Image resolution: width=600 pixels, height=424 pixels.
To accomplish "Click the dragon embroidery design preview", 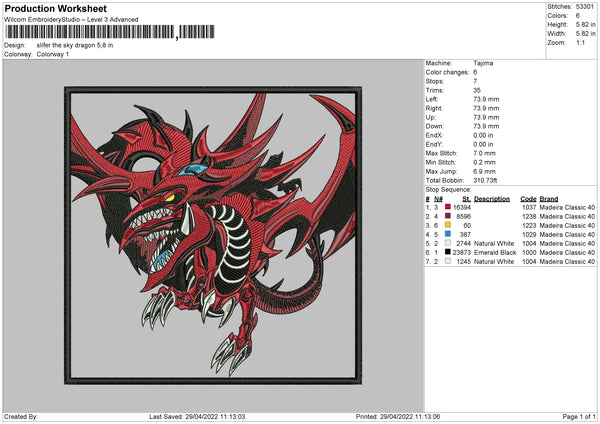I will 213,235.
